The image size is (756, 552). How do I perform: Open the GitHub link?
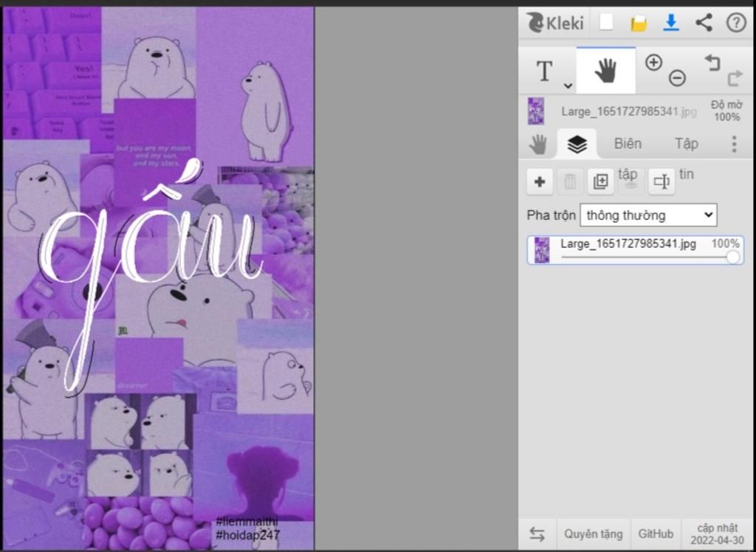(x=656, y=534)
